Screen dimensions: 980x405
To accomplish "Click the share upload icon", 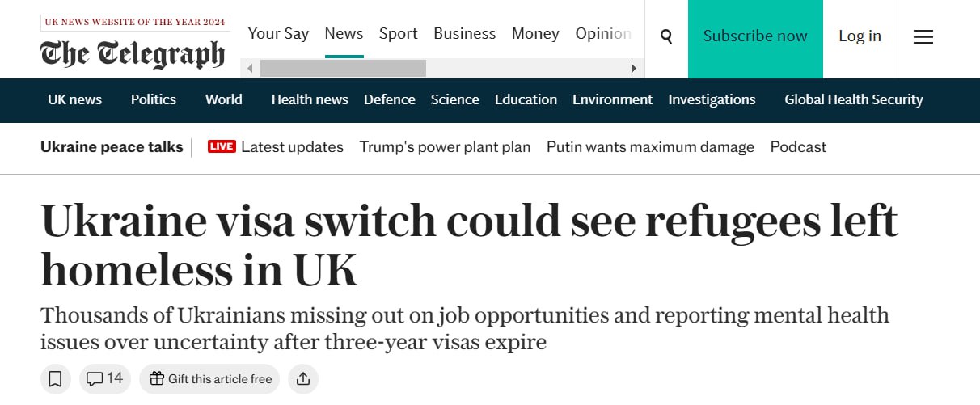I will click(x=303, y=378).
